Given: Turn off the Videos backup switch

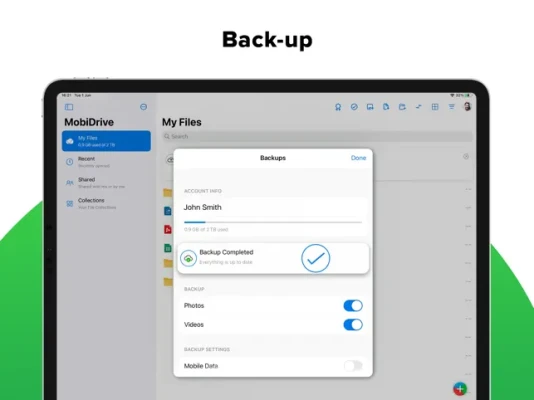Looking at the screenshot, I should tap(353, 325).
